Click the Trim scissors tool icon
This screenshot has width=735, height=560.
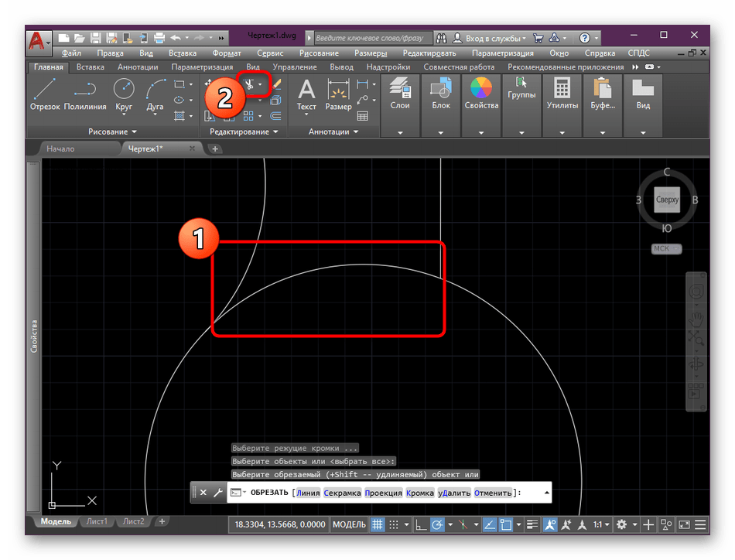tap(251, 84)
